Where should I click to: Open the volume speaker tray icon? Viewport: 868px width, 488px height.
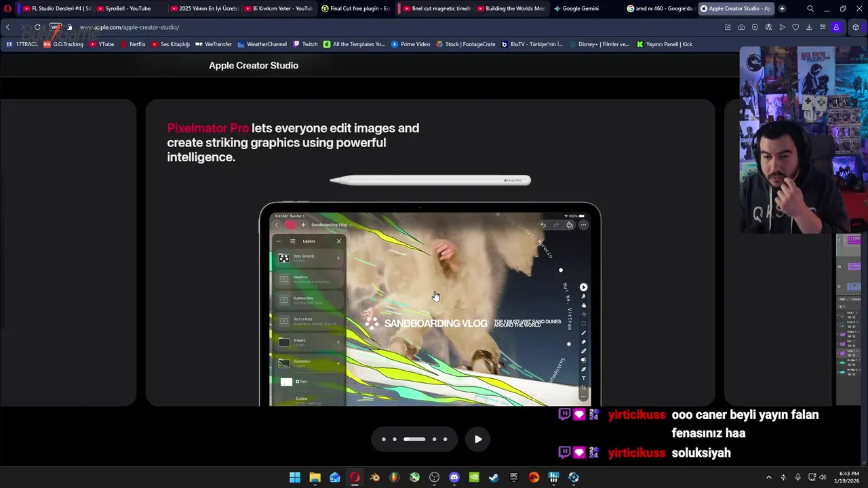[x=823, y=477]
